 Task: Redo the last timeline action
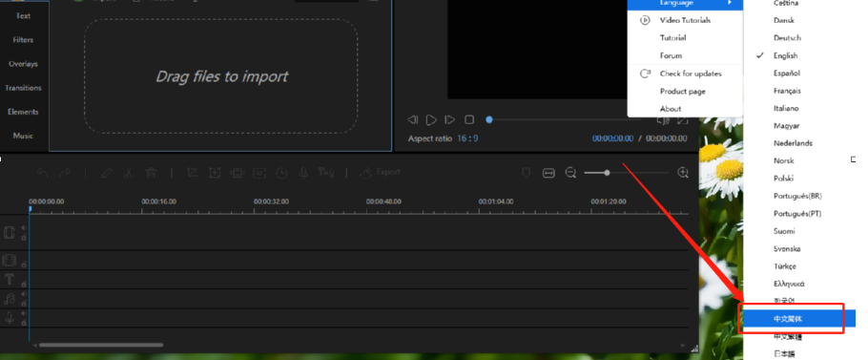[x=65, y=173]
